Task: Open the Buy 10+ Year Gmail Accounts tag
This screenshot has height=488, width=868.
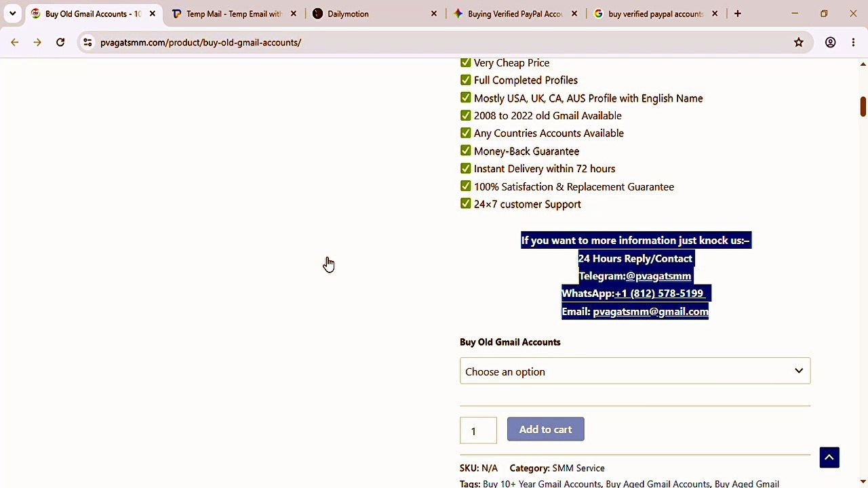Action: (x=542, y=484)
